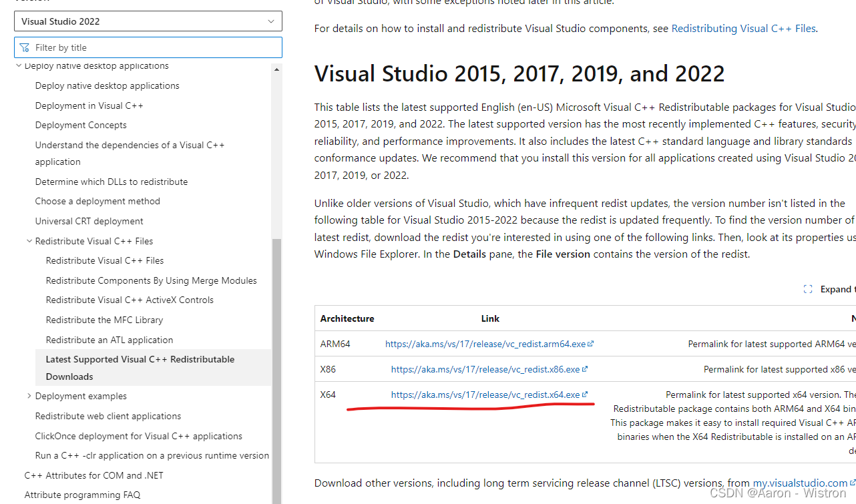Click the external link icon after vc_redist.x86.exe
This screenshot has height=504, width=856.
pyautogui.click(x=585, y=369)
